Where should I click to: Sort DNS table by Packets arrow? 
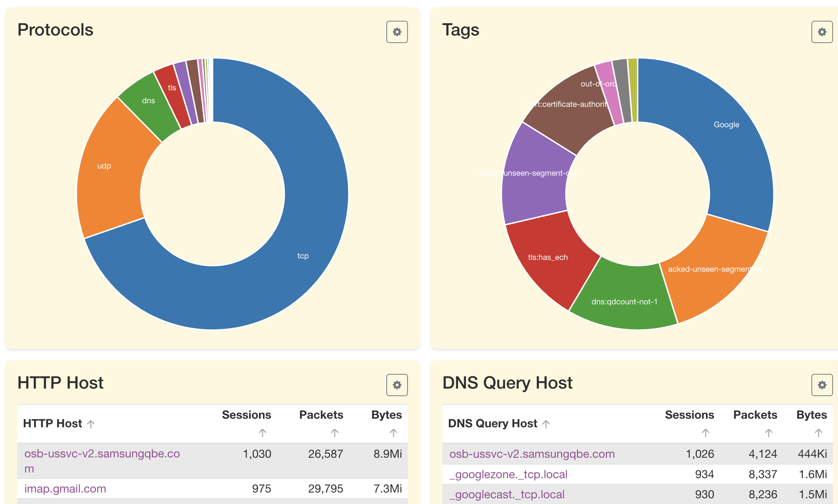point(768,433)
